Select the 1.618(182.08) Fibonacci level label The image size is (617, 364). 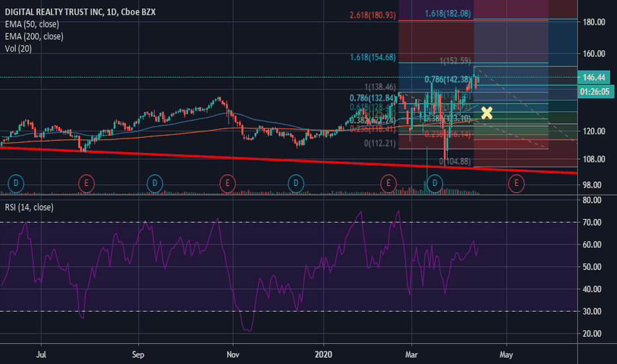448,14
